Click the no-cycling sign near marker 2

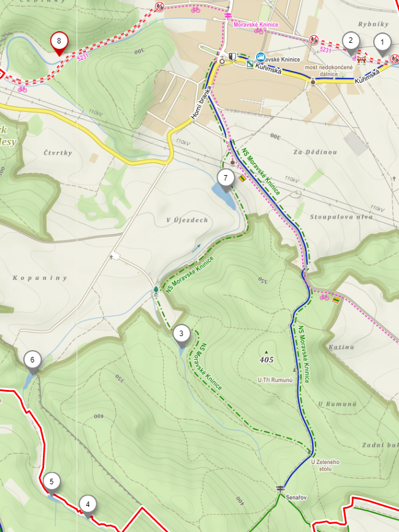(314, 40)
